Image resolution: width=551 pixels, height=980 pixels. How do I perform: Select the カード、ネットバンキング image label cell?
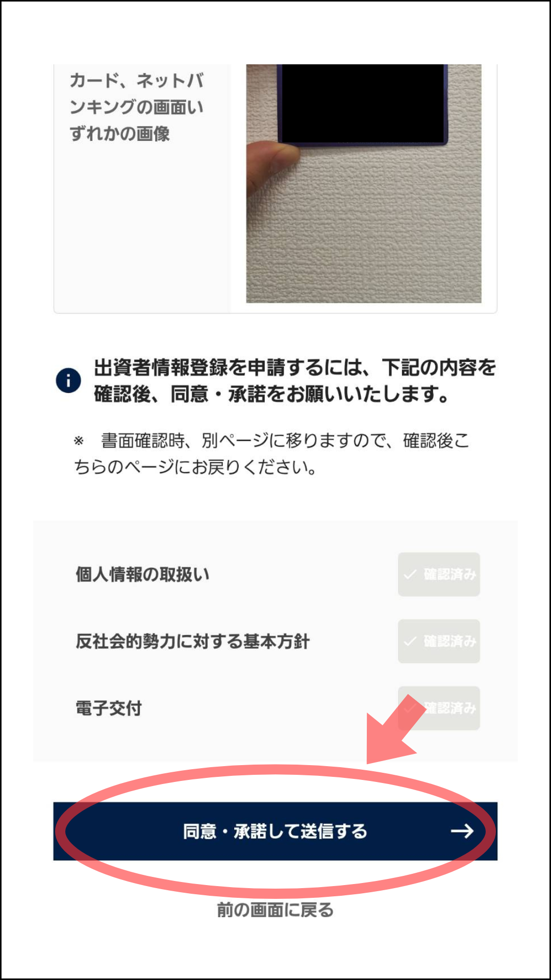142,188
